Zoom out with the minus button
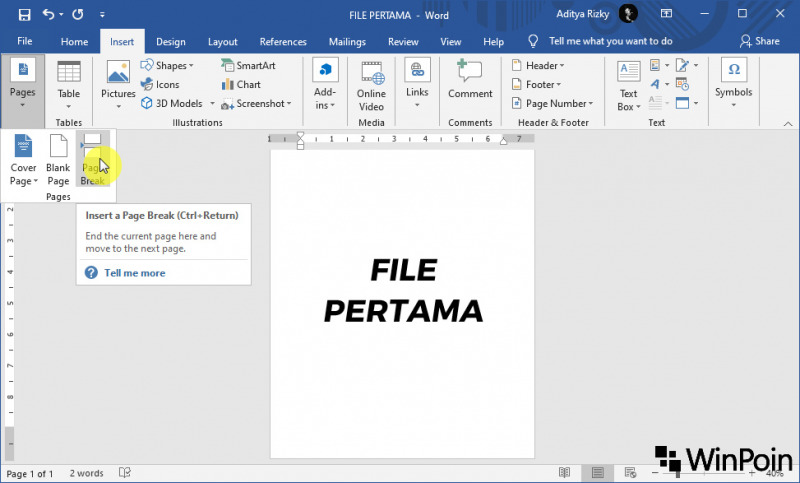800x483 pixels. (x=655, y=473)
